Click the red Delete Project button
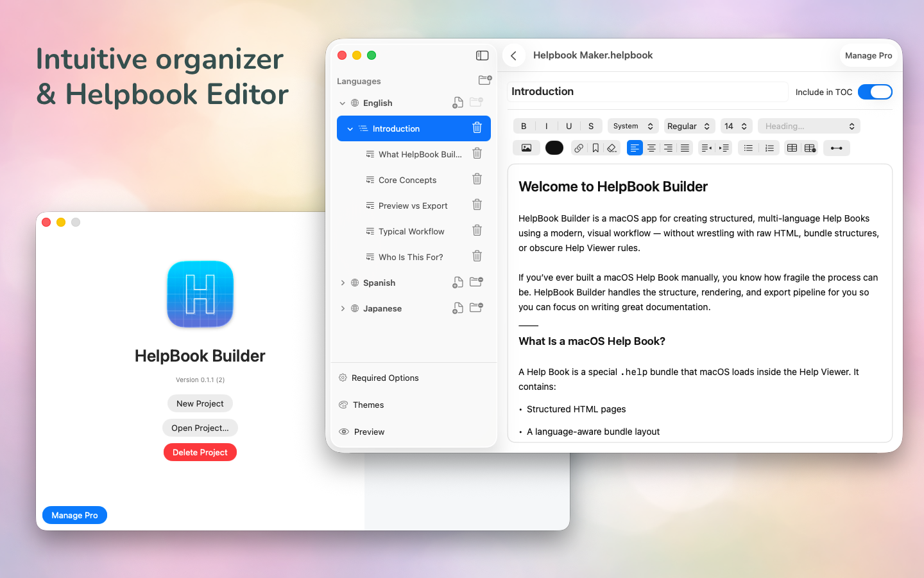This screenshot has height=578, width=924. click(x=200, y=452)
